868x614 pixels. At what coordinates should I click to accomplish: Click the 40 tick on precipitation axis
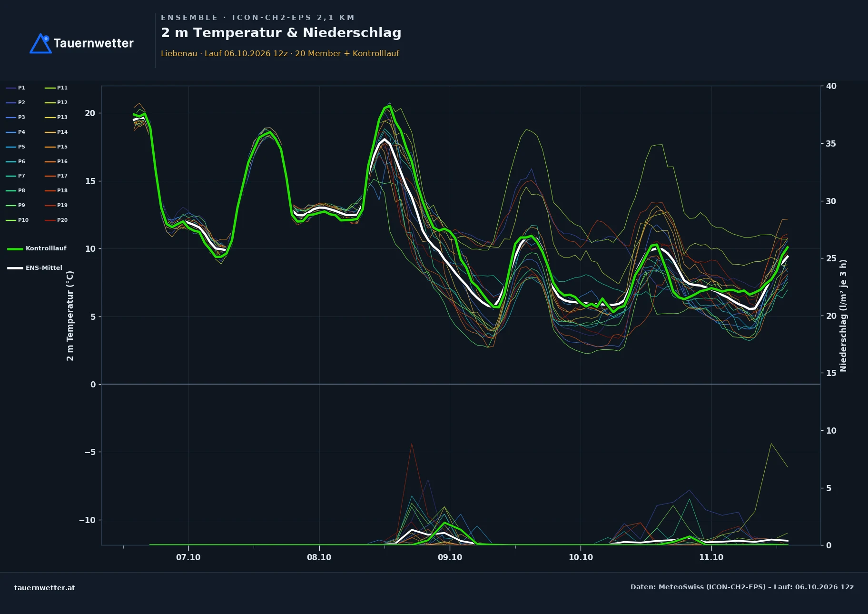tap(831, 86)
